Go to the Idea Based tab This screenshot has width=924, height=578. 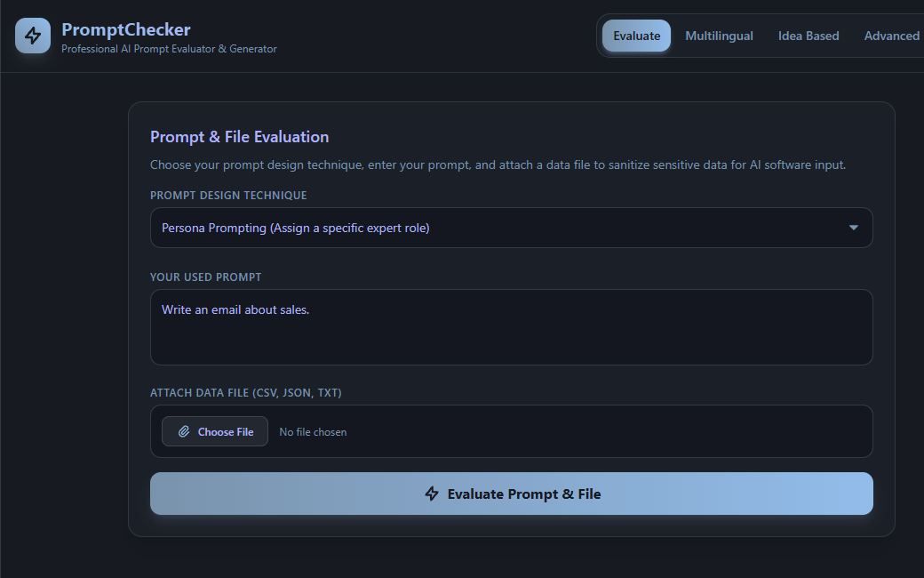pyautogui.click(x=808, y=36)
